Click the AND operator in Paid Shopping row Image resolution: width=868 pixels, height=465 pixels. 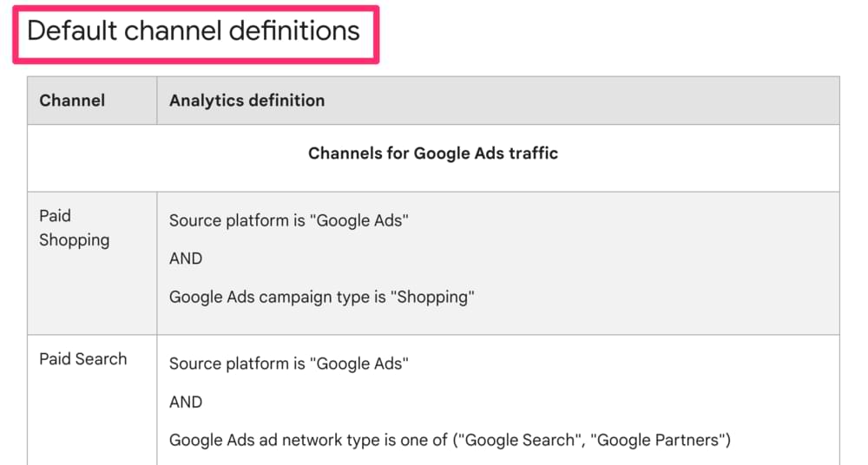pos(186,259)
